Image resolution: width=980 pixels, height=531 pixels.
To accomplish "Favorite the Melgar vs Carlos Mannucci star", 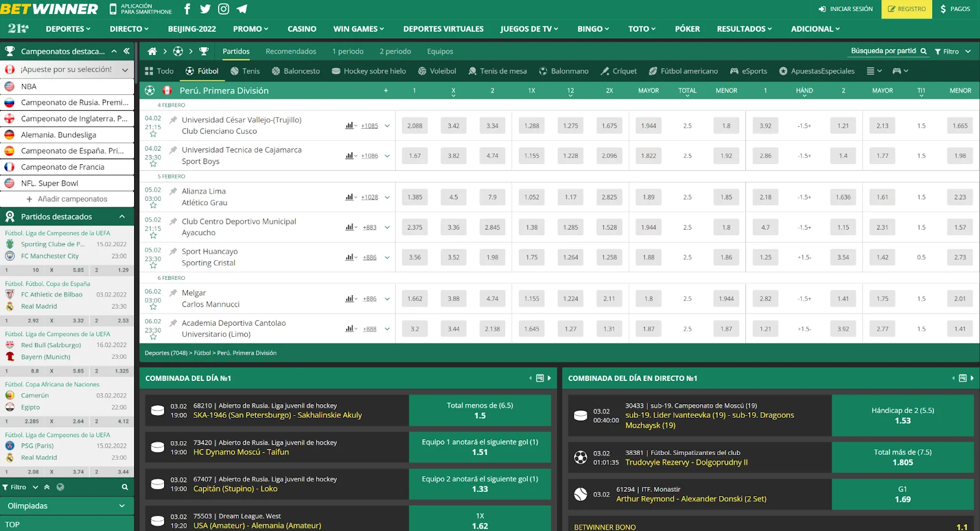I will [x=153, y=307].
